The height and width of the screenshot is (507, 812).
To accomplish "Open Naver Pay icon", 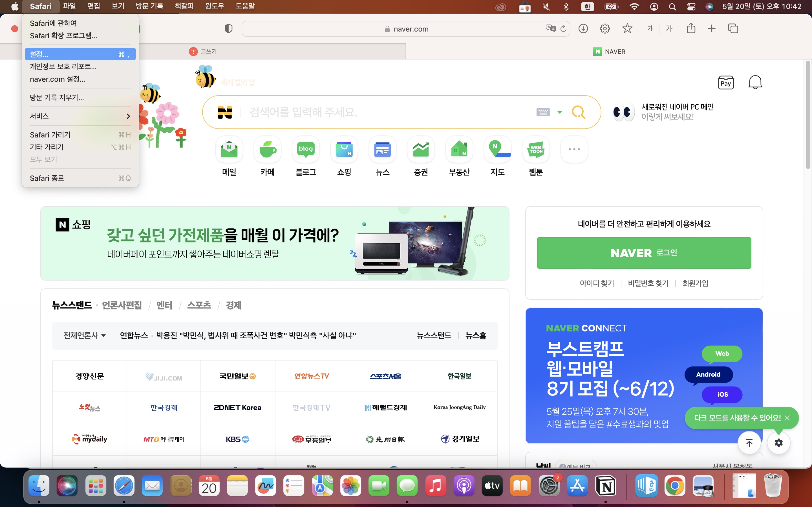I will [725, 83].
